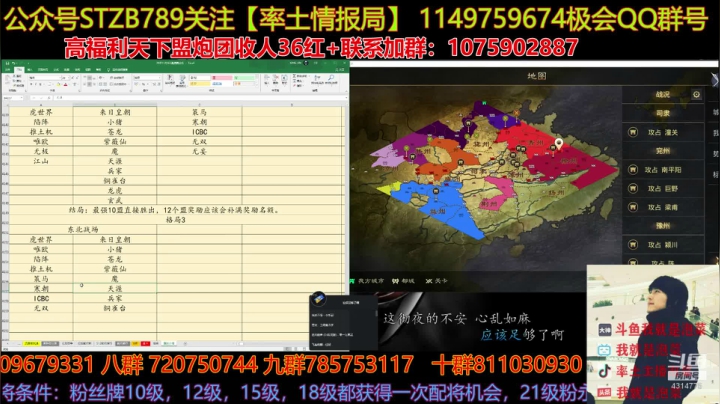Click the green cell style swatch
Screen dimensions: 720x404
coord(244,78)
